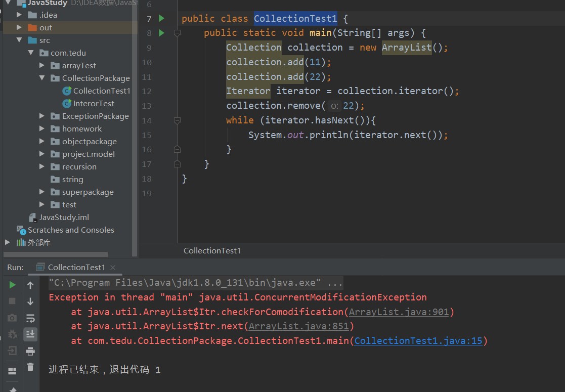
Task: Run class via gutter arrow on line 7
Action: pos(161,18)
